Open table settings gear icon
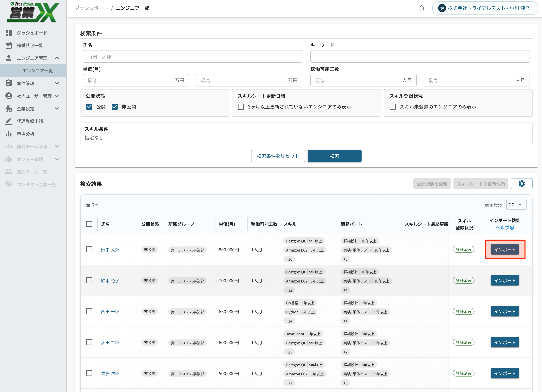 pyautogui.click(x=521, y=183)
